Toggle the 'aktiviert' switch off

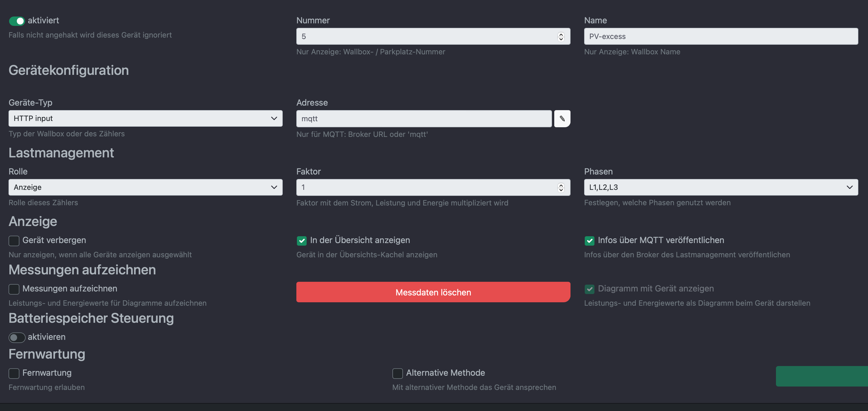click(x=17, y=21)
